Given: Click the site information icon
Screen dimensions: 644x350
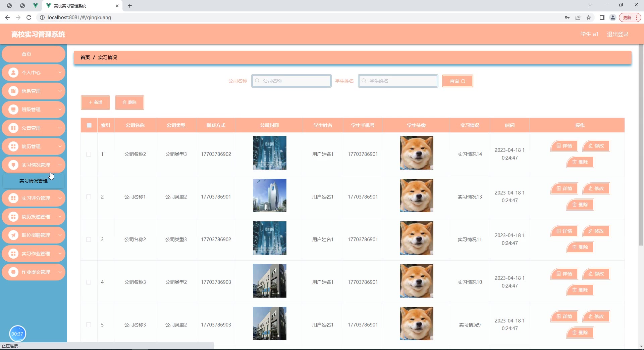Looking at the screenshot, I should point(42,17).
